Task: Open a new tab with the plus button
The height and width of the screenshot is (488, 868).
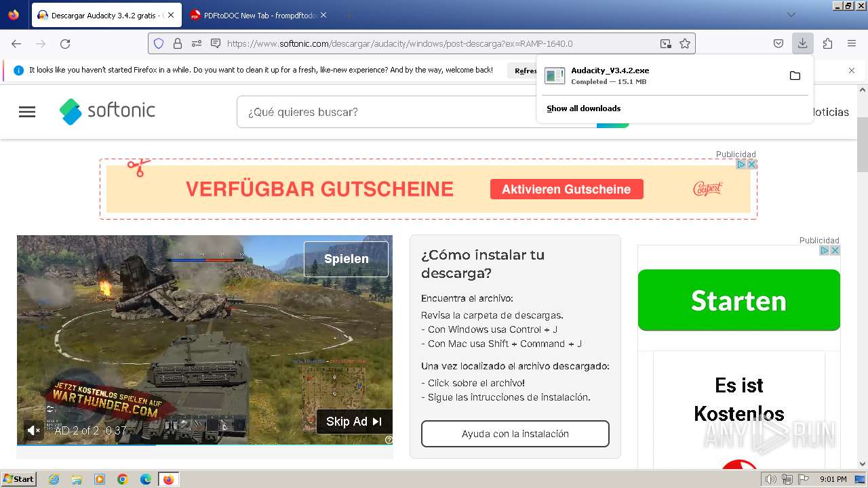Action: point(349,15)
